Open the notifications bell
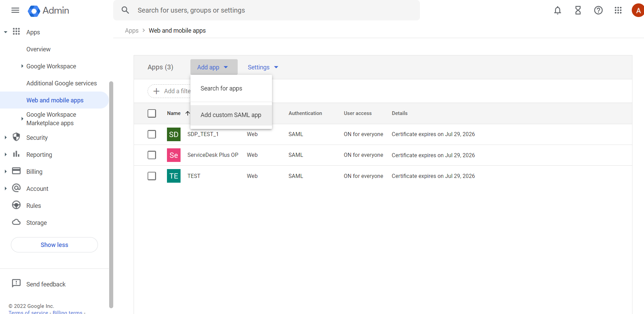Screen dimensions: 644x314 point(558,11)
